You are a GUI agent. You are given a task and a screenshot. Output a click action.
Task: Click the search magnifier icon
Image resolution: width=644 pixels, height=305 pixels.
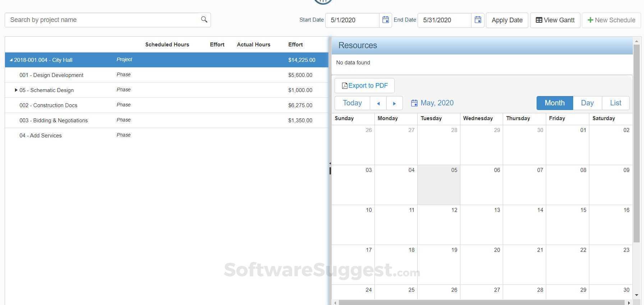coord(204,19)
